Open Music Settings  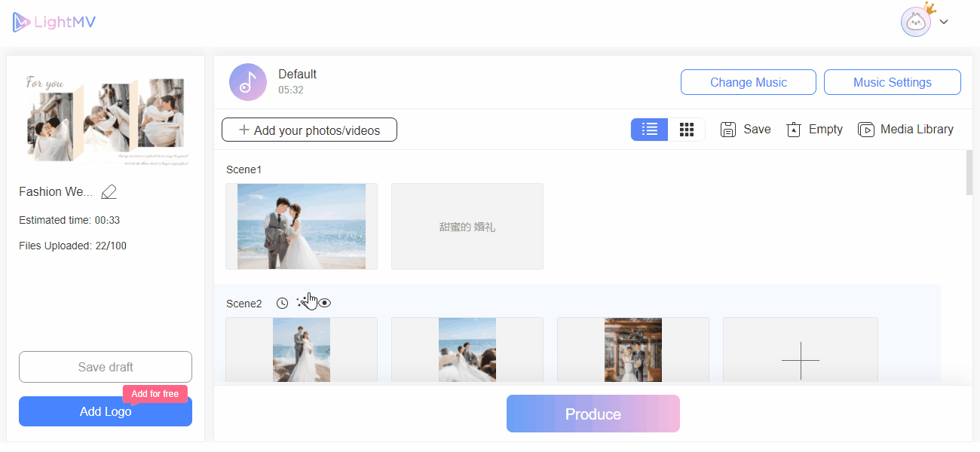(x=892, y=81)
